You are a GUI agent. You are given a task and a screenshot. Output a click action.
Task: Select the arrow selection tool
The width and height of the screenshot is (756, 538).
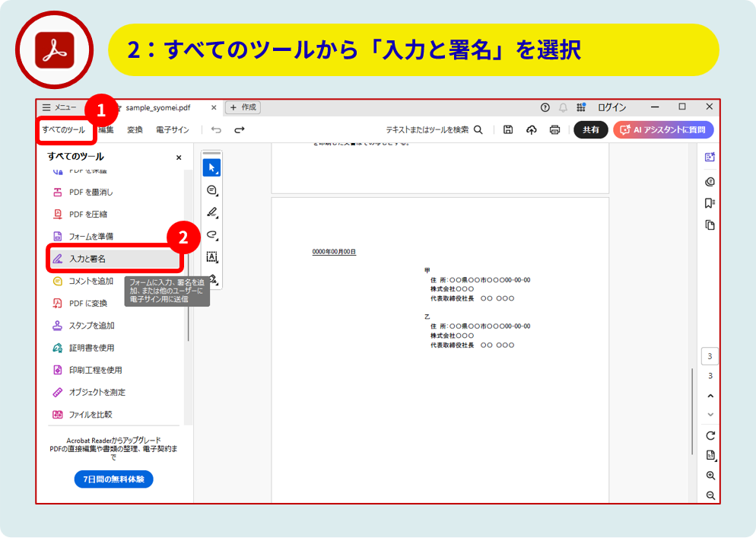coord(212,167)
